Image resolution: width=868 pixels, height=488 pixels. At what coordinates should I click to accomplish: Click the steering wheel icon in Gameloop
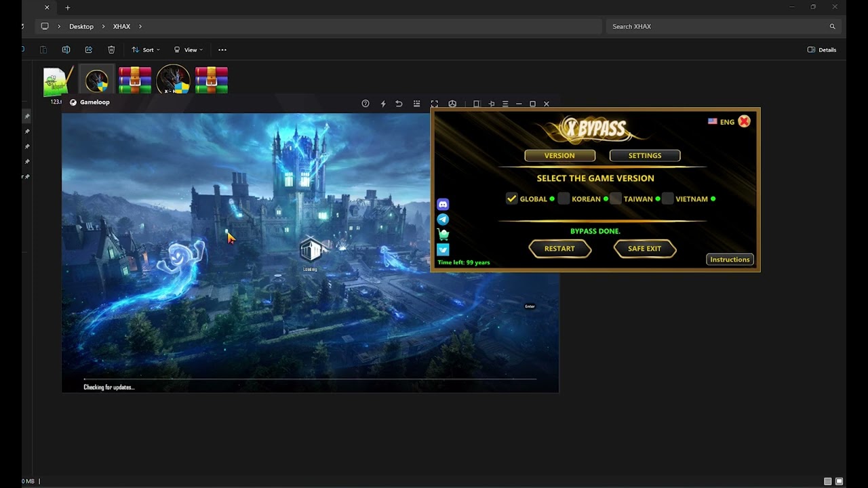tap(452, 104)
